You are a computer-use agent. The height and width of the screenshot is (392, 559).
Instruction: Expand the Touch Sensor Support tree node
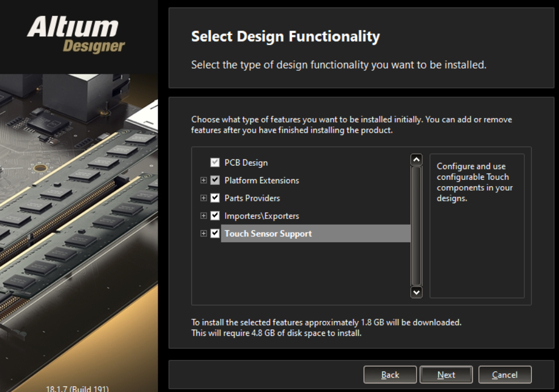click(x=204, y=233)
